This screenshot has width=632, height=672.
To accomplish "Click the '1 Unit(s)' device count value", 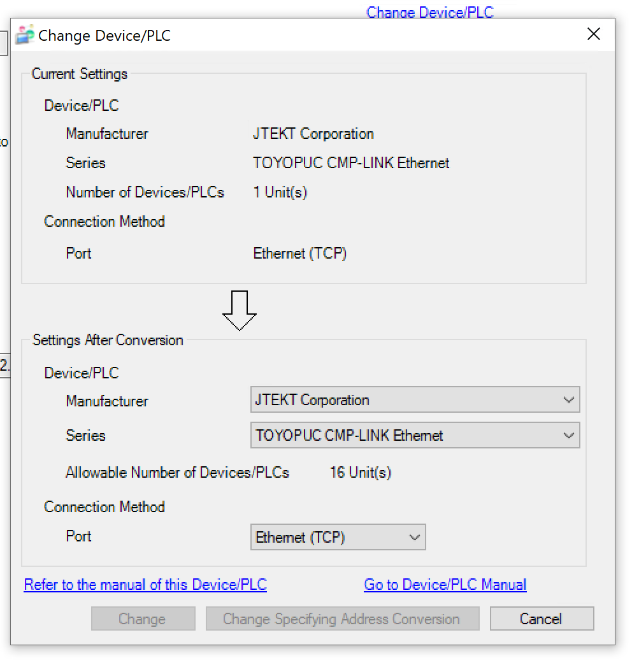I will pyautogui.click(x=280, y=192).
